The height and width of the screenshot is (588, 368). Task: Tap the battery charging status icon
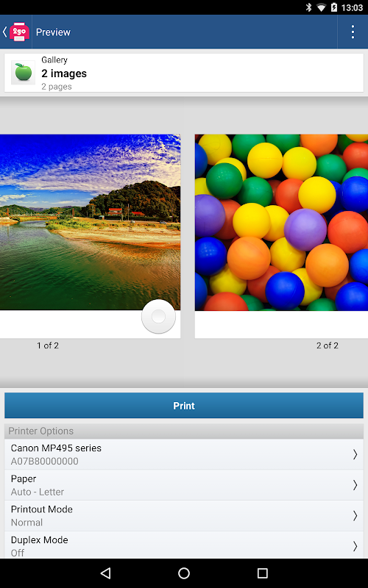click(334, 7)
